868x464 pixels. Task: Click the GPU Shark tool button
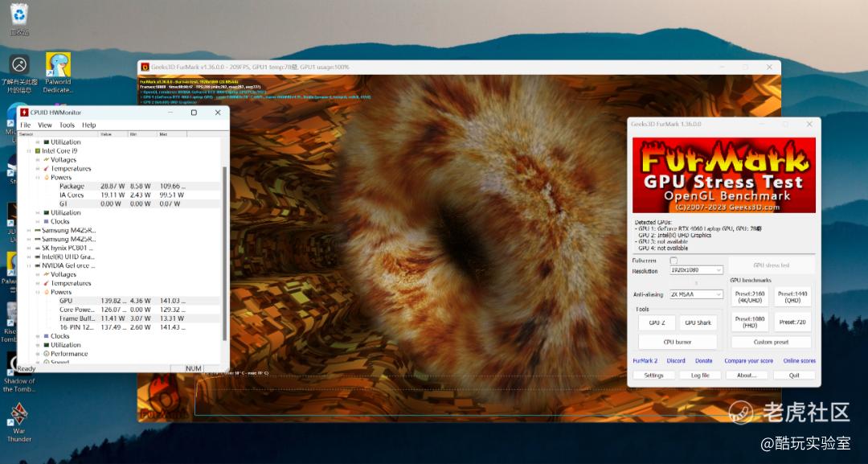click(698, 322)
